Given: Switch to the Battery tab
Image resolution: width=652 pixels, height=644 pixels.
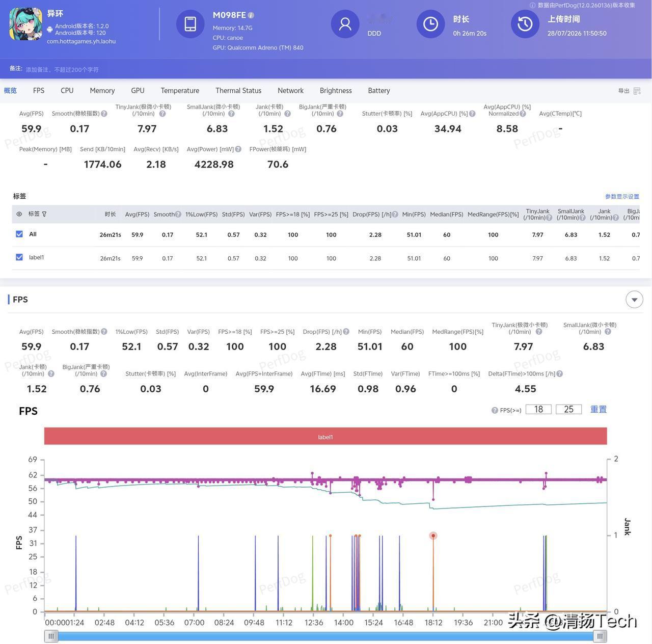Looking at the screenshot, I should tap(379, 91).
